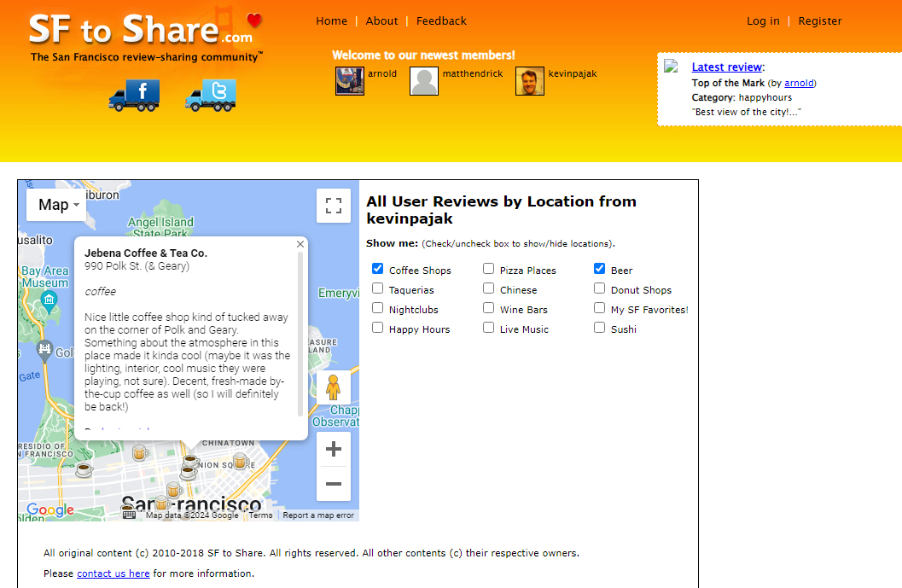This screenshot has height=588, width=902.
Task: Close the Jebena Coffee info popup
Action: tap(300, 244)
